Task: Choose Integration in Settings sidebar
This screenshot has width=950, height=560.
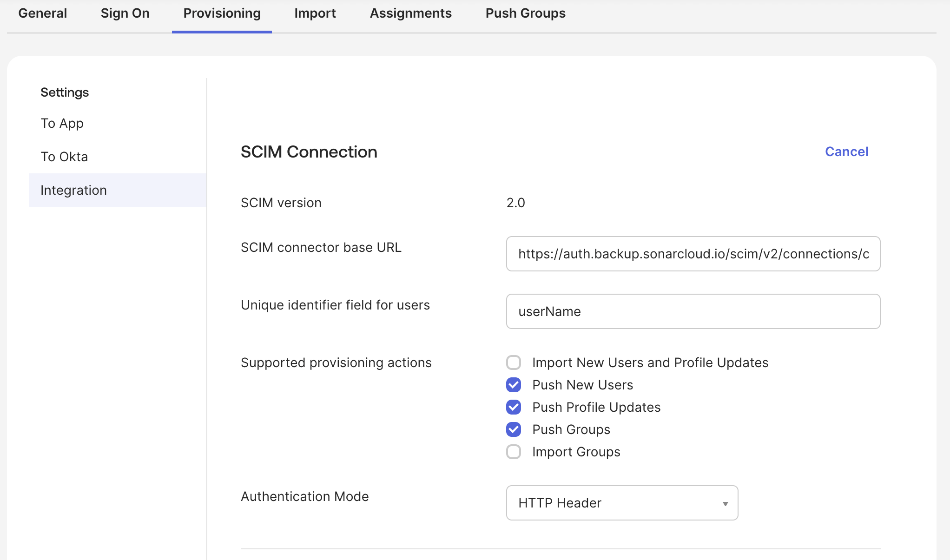Action: 118,190
